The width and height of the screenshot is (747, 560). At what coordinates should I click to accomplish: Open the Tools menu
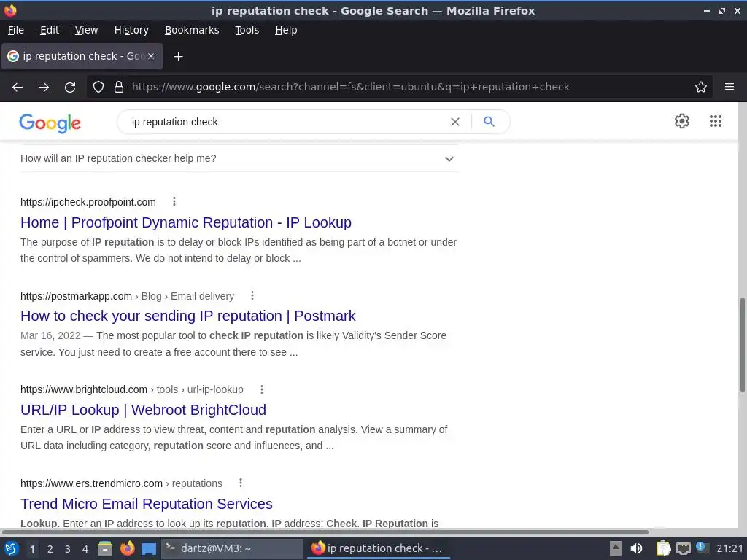247,30
